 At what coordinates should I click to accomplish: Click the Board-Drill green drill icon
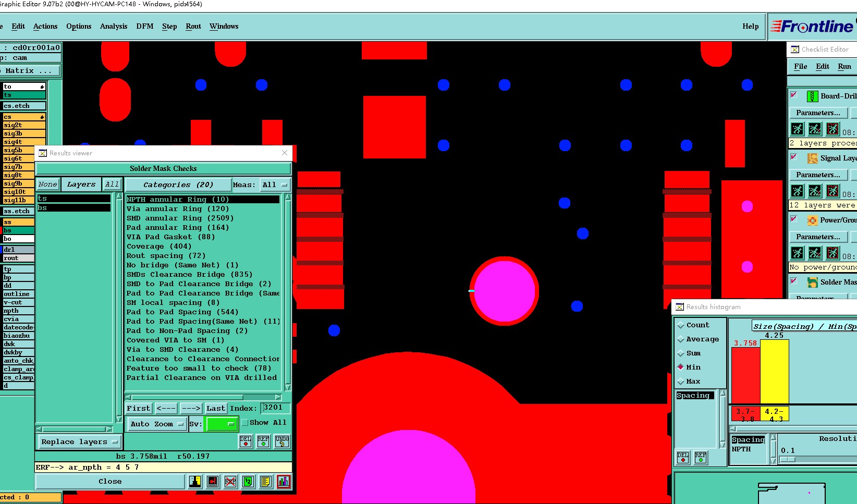812,96
